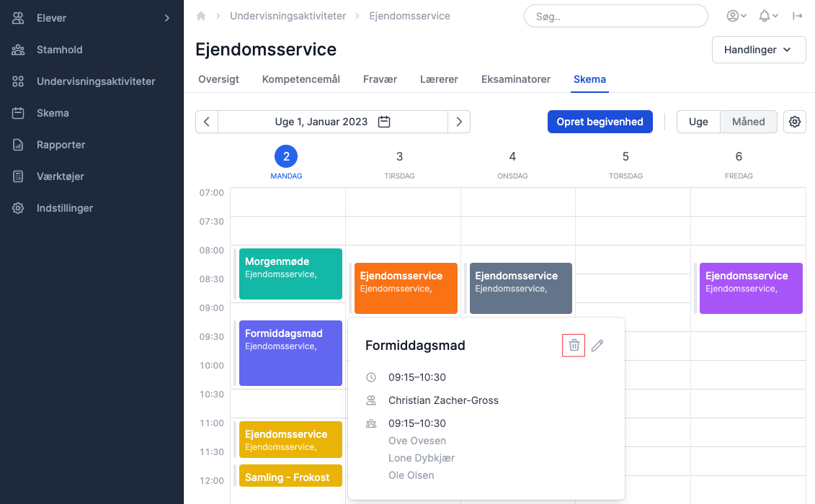This screenshot has width=815, height=504.
Task: Open the Kompetencemål tab
Action: 301,79
